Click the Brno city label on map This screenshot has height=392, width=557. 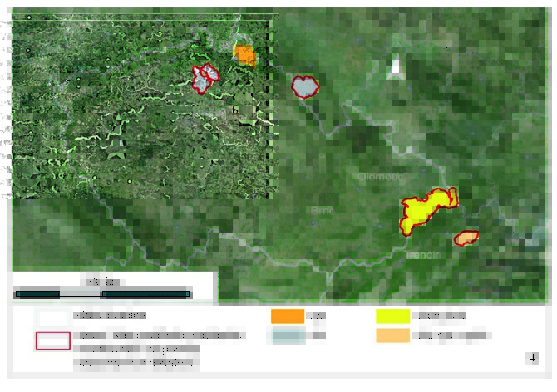[321, 211]
